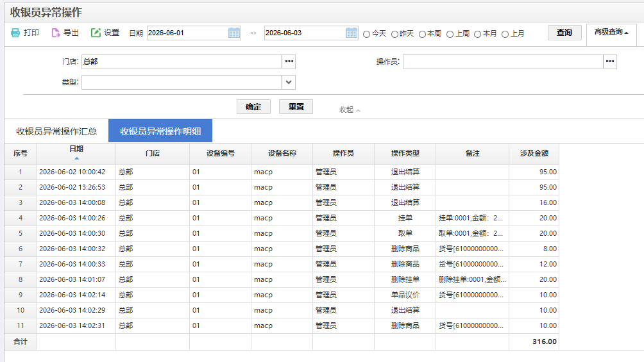
Task: Click the 操作员 column header
Action: pos(343,154)
